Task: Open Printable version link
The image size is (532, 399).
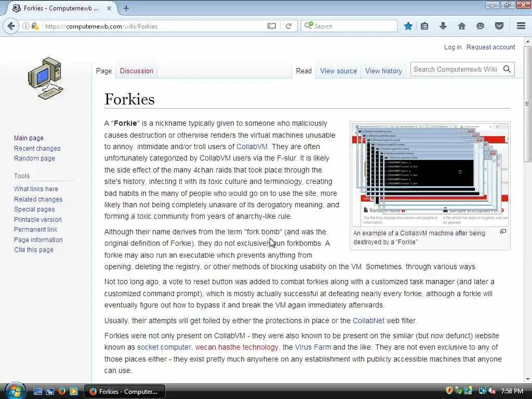Action: (x=38, y=220)
